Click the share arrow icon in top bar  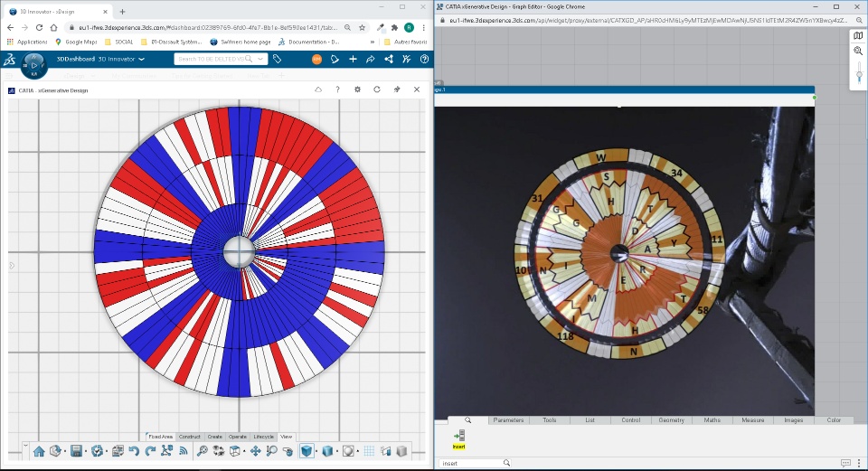[371, 60]
